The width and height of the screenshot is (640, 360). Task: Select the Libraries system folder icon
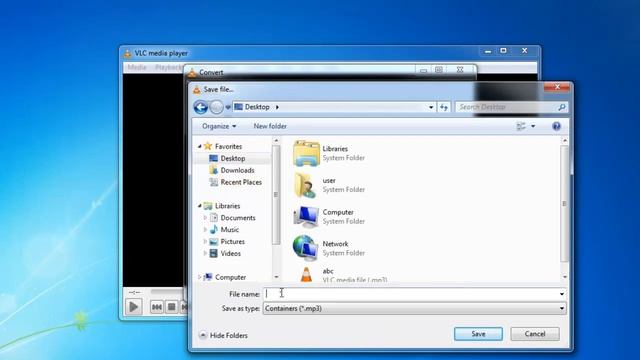306,153
